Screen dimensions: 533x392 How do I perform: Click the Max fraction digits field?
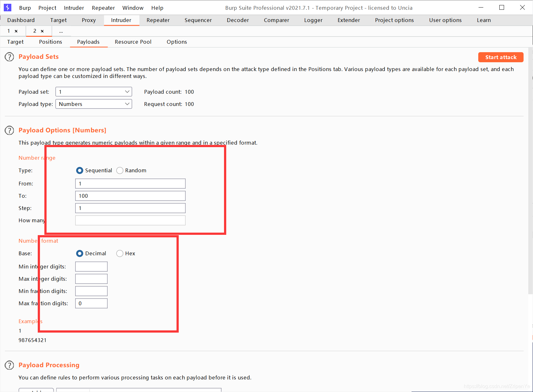pos(91,303)
